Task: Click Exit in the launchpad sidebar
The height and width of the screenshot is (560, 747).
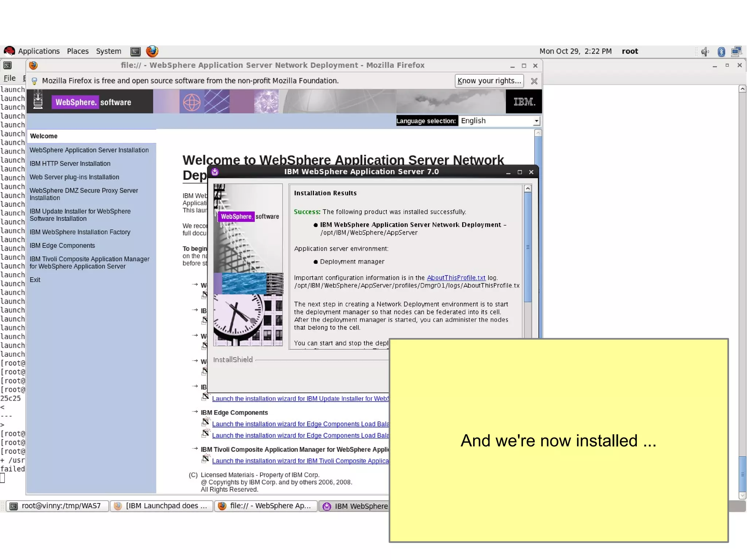Action: tap(35, 280)
